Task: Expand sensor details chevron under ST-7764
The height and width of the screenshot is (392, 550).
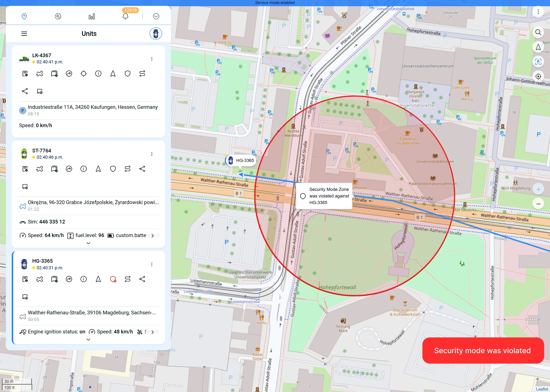Action: (x=88, y=243)
